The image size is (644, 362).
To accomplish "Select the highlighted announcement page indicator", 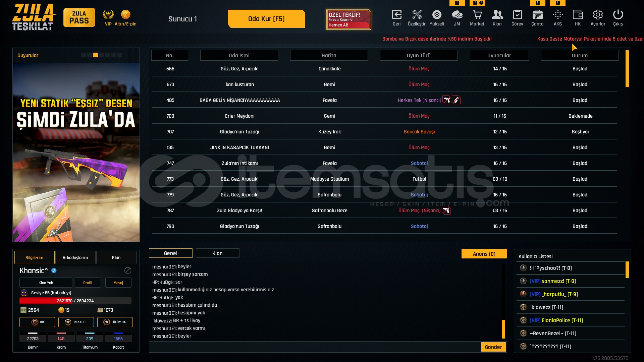I will (96, 55).
